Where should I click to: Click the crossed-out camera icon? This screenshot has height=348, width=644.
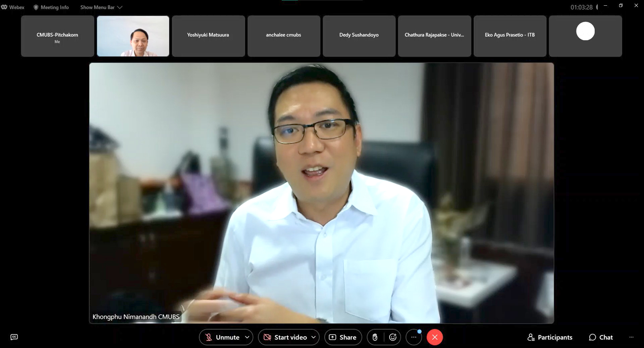click(x=267, y=337)
